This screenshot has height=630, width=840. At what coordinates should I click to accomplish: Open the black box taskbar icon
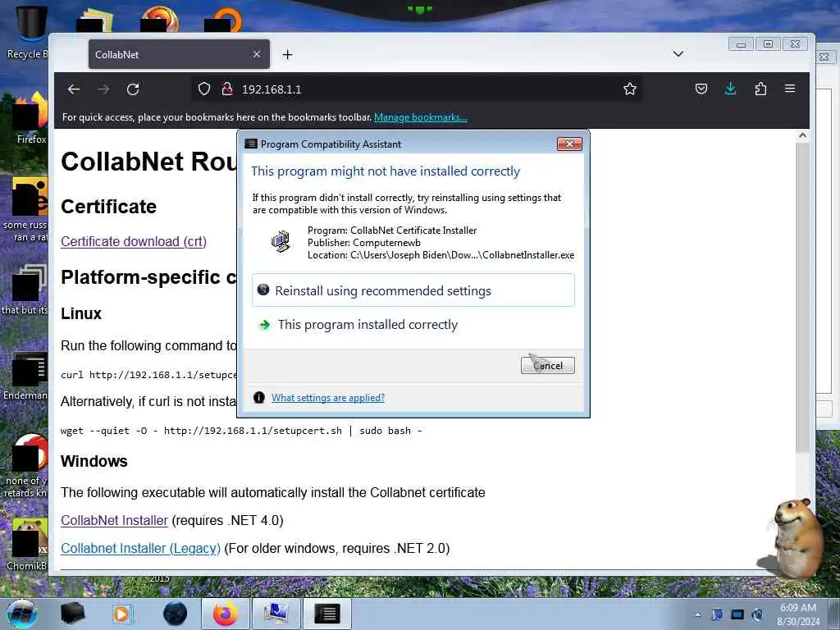pos(72,614)
